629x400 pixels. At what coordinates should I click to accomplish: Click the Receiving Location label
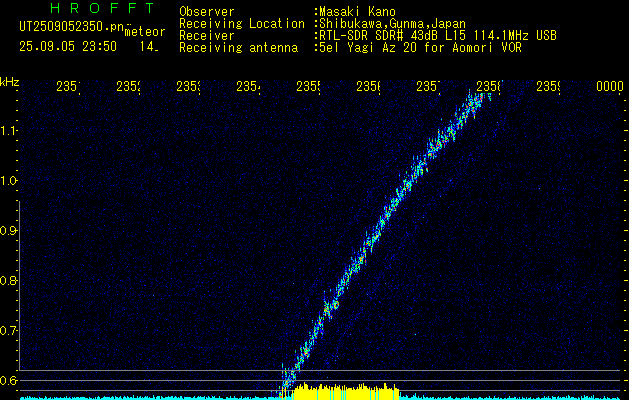242,24
